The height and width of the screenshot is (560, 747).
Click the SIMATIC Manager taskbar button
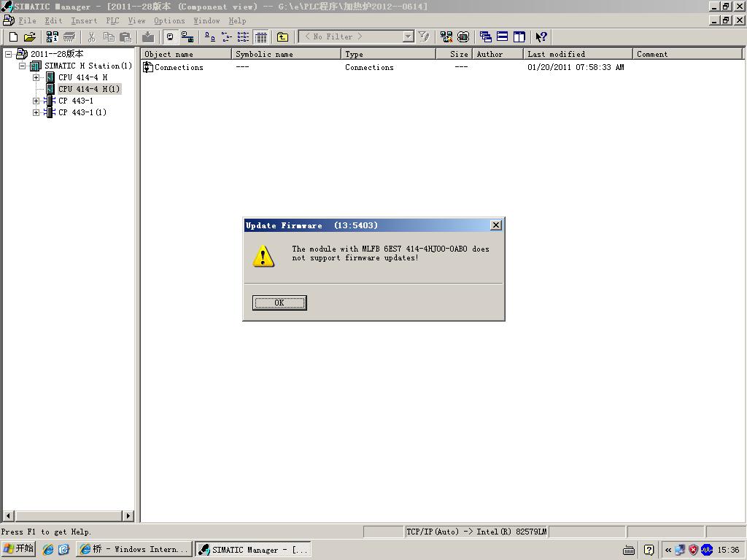[253, 550]
